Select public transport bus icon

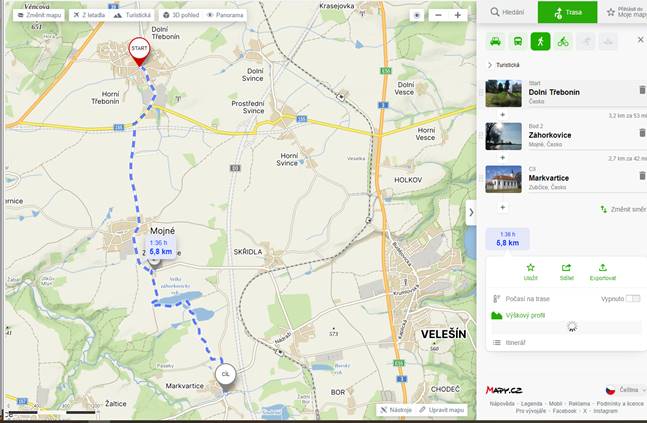point(517,41)
